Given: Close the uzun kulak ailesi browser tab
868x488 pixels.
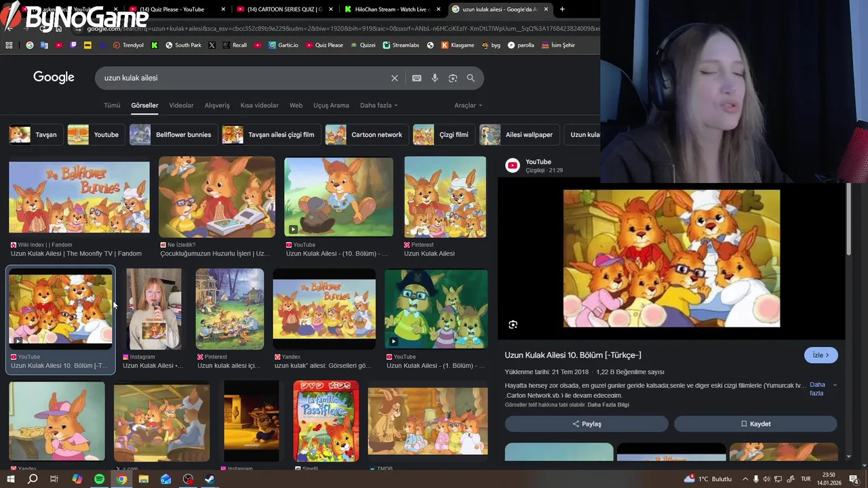Looking at the screenshot, I should 546,9.
